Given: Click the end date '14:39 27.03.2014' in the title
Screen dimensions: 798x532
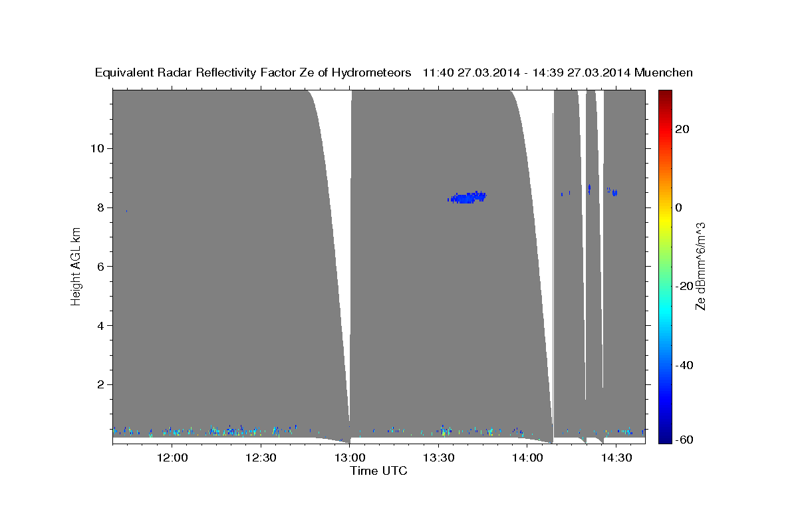Looking at the screenshot, I should [x=583, y=72].
